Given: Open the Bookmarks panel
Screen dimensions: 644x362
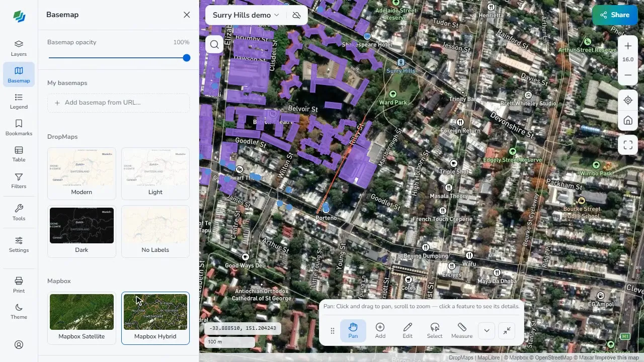Looking at the screenshot, I should click(x=19, y=128).
